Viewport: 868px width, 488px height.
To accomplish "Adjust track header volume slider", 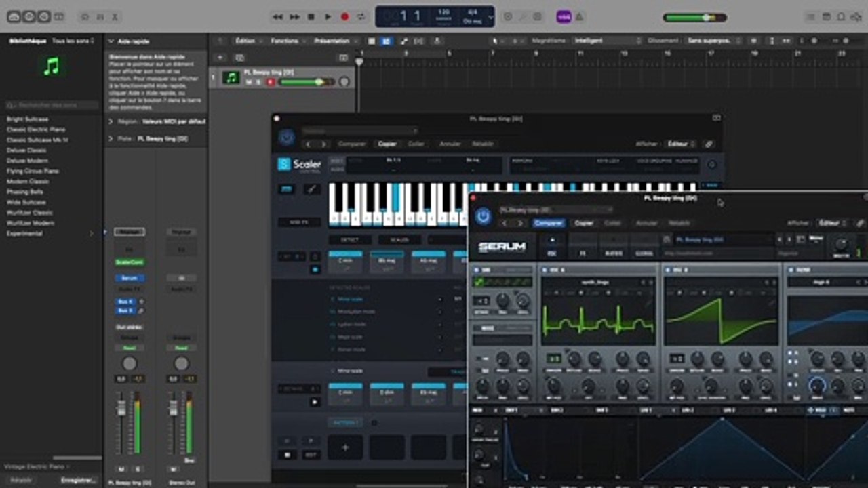I will click(x=306, y=82).
